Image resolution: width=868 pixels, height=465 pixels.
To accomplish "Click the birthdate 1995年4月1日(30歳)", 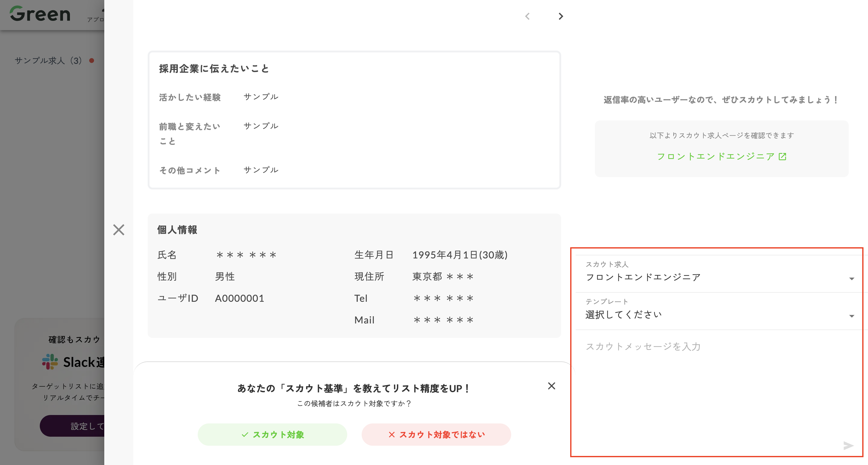I will (x=460, y=255).
